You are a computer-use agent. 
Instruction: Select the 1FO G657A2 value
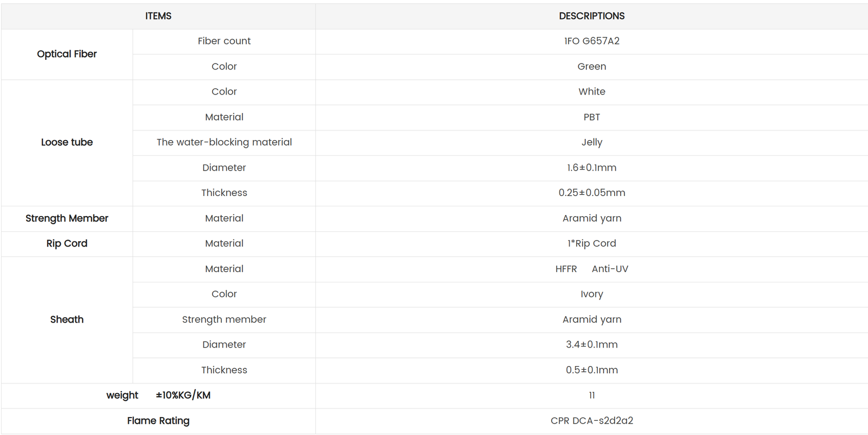[591, 41]
